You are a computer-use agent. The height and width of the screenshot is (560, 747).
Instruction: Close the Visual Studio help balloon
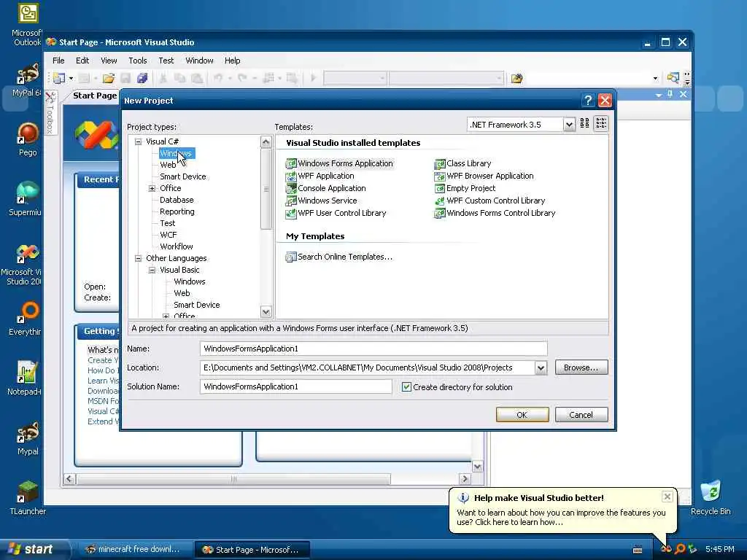(667, 497)
